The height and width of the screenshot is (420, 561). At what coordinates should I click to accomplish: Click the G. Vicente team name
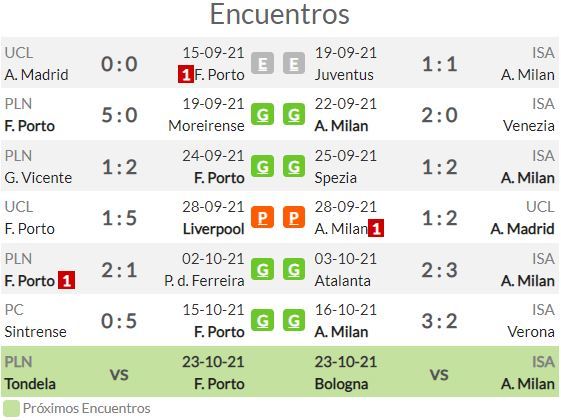tap(38, 178)
